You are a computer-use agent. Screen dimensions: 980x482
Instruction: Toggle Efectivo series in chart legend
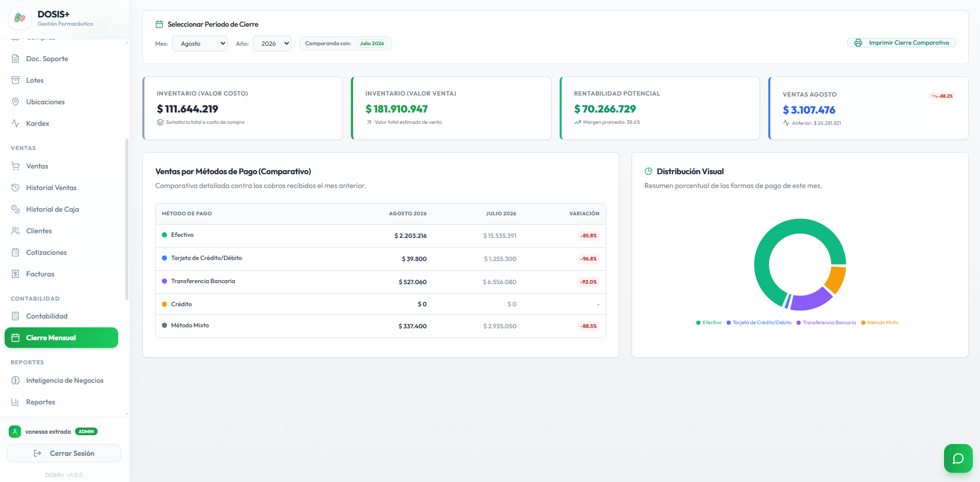click(709, 323)
